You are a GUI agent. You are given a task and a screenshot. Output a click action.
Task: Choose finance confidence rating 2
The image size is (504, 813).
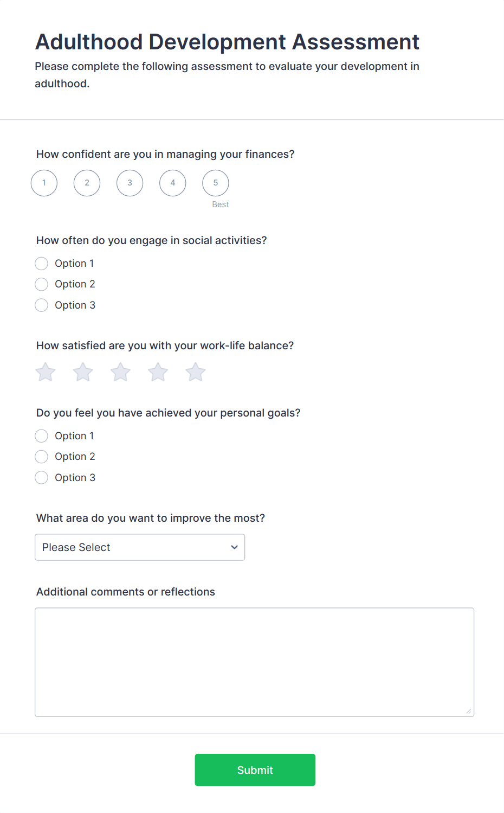pos(87,183)
